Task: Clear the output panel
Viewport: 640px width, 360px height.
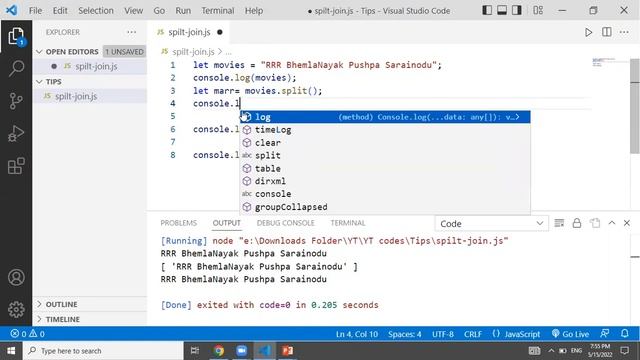Action: tap(559, 223)
